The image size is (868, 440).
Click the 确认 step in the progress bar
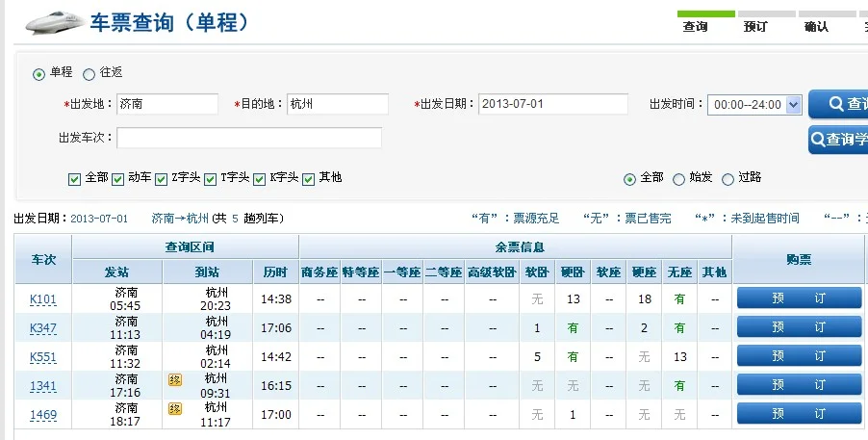816,27
